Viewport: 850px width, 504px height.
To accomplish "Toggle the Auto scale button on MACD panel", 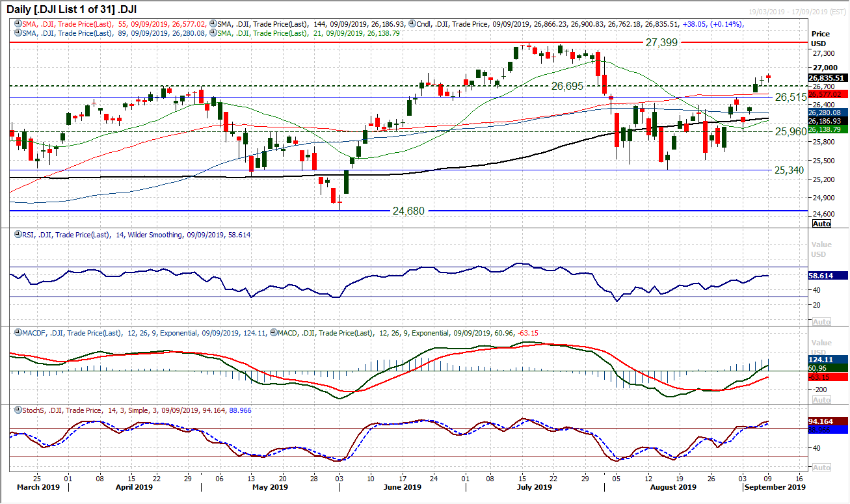I will 821,399.
